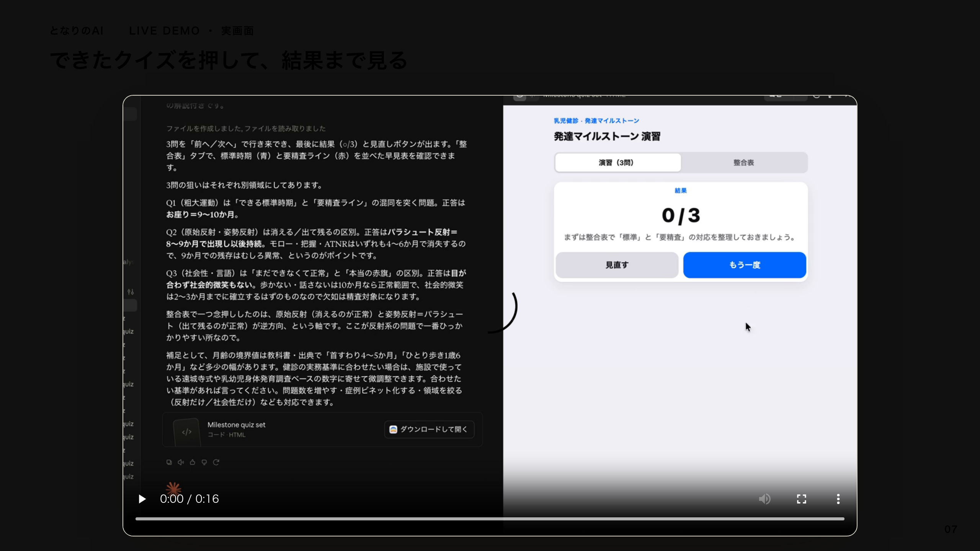The height and width of the screenshot is (551, 980).
Task: Click the 0:00 / 0:16 video time display
Action: tap(189, 499)
